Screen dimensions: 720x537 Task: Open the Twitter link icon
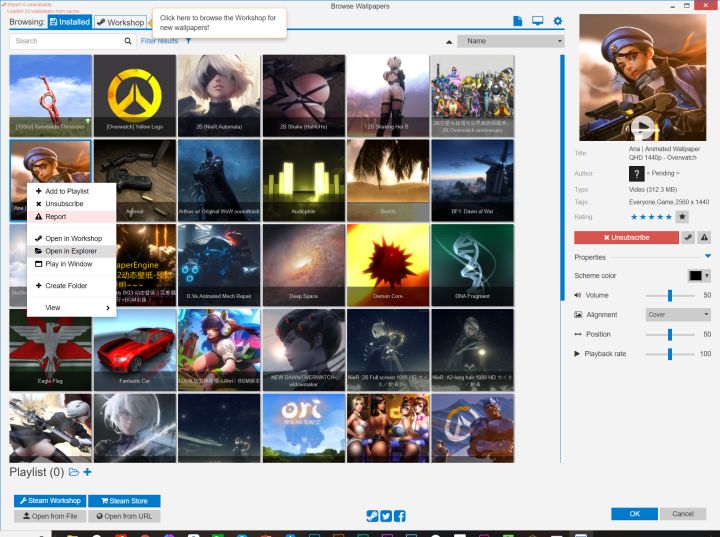coord(386,516)
